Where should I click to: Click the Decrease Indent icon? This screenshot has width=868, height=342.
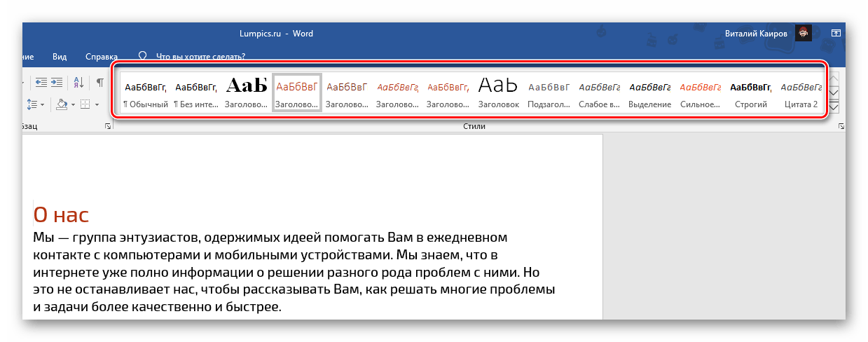[41, 82]
